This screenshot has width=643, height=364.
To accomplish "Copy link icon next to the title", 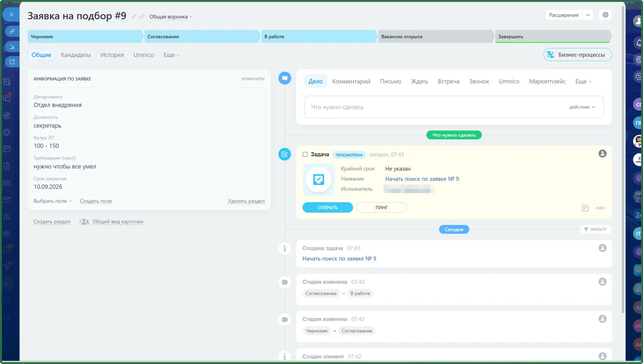I will 142,17.
